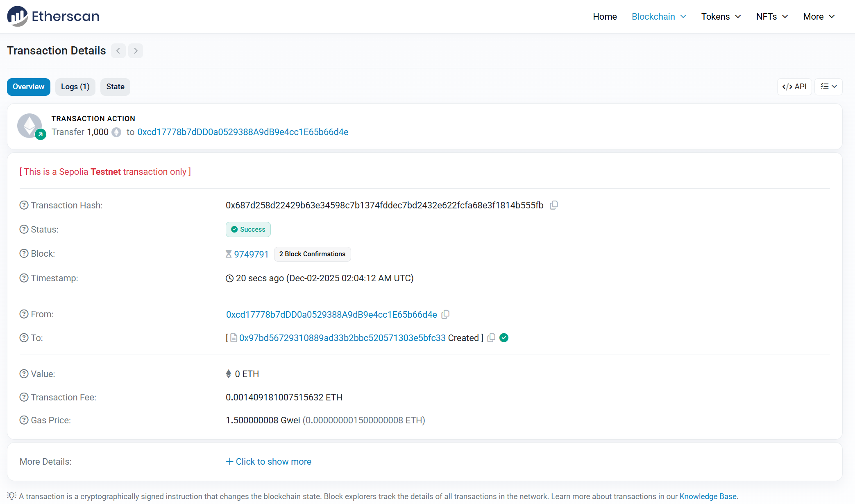The image size is (855, 504).
Task: Open the NFTs dropdown menu
Action: click(772, 16)
